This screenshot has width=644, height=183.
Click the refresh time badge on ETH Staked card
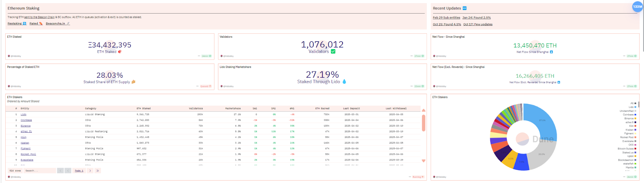[206, 56]
